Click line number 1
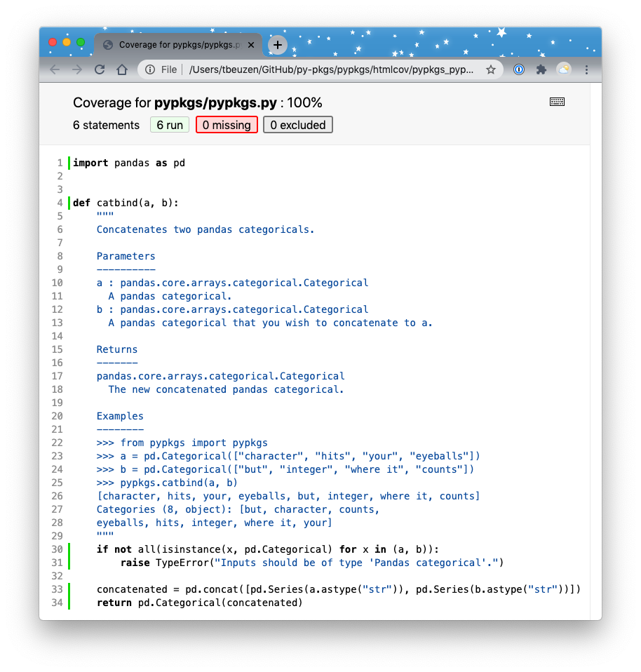 click(x=60, y=163)
